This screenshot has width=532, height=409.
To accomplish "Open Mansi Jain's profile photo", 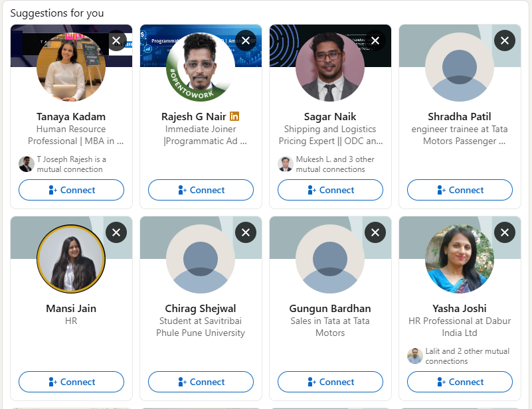I will pyautogui.click(x=71, y=259).
